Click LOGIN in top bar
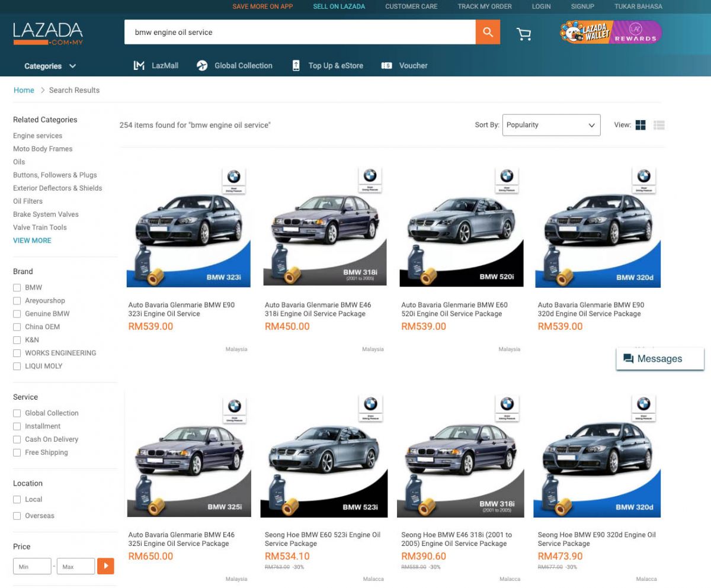This screenshot has height=588, width=711. click(541, 7)
